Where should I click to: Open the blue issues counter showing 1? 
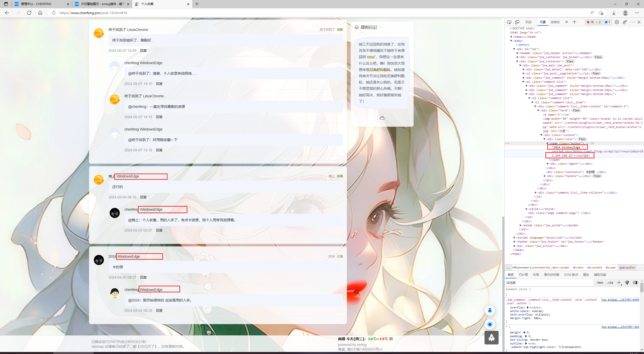[x=608, y=22]
